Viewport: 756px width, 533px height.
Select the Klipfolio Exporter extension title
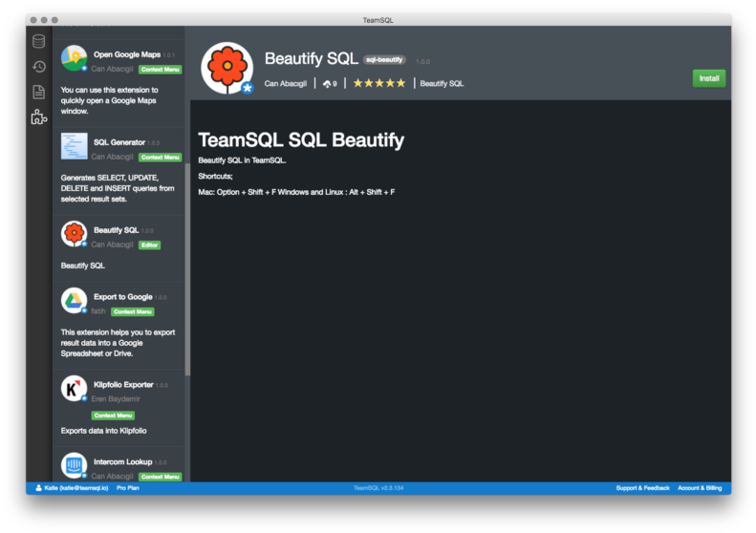coord(123,385)
